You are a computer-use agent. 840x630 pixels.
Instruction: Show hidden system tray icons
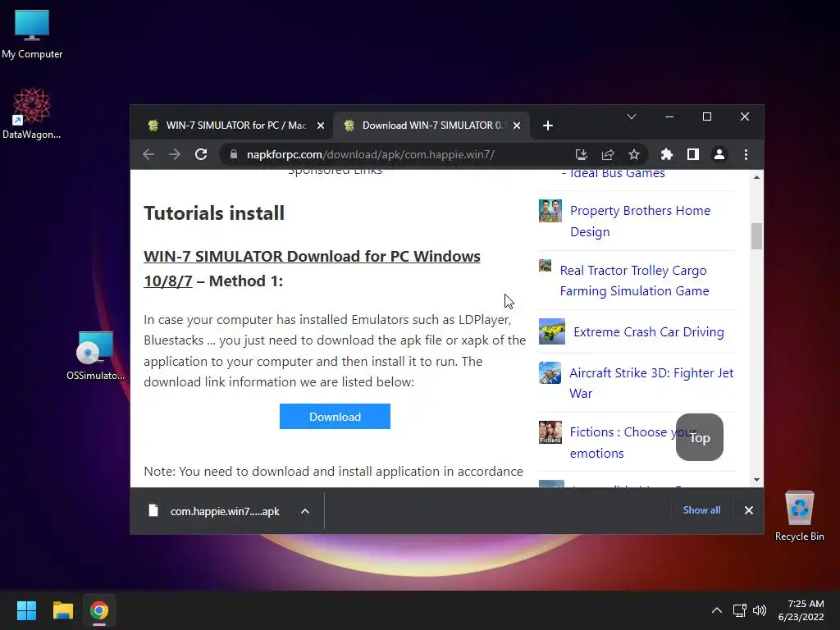[x=716, y=610]
